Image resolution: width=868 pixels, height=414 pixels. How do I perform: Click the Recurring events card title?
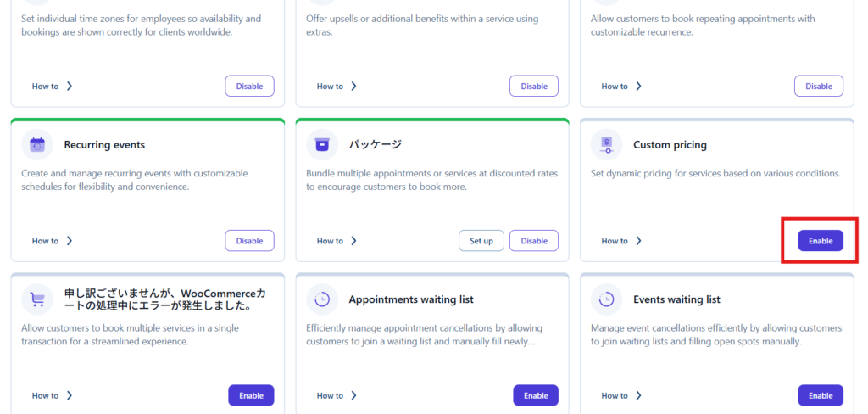click(x=104, y=145)
